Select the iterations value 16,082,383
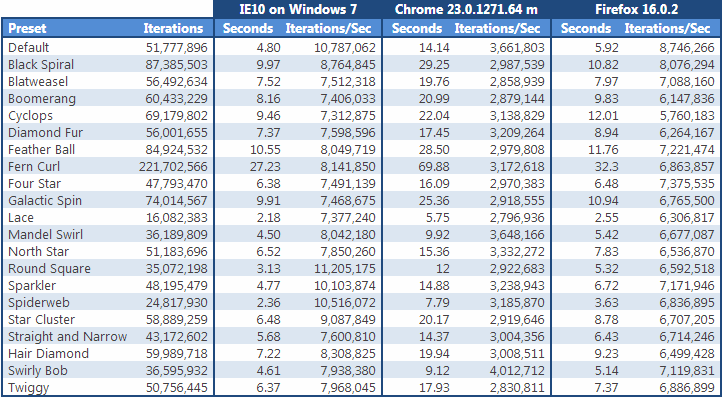 (177, 218)
